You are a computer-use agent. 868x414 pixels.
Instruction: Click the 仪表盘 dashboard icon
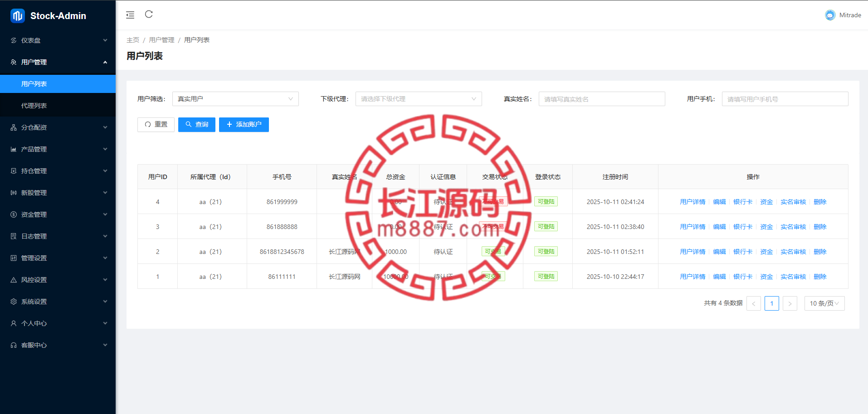point(14,40)
